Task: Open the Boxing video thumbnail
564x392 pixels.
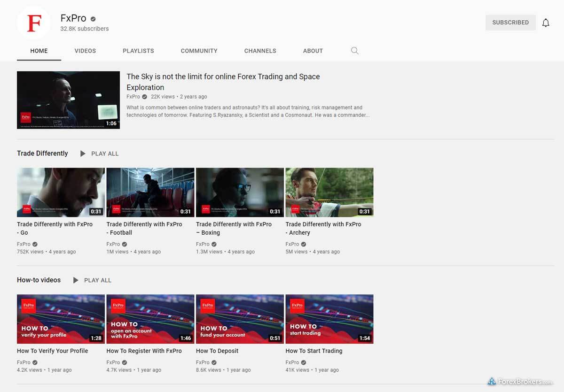Action: [240, 192]
